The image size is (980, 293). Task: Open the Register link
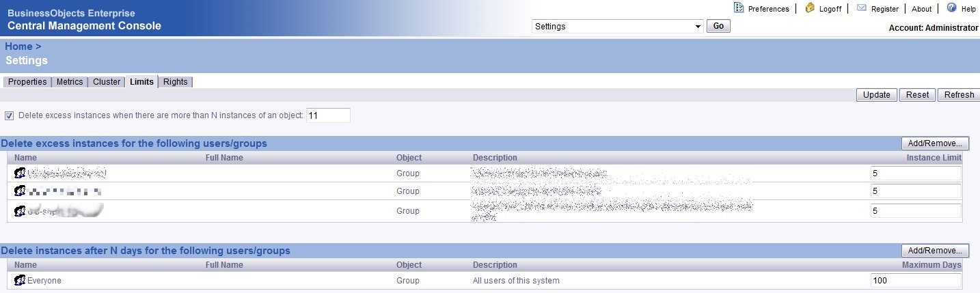coord(885,9)
